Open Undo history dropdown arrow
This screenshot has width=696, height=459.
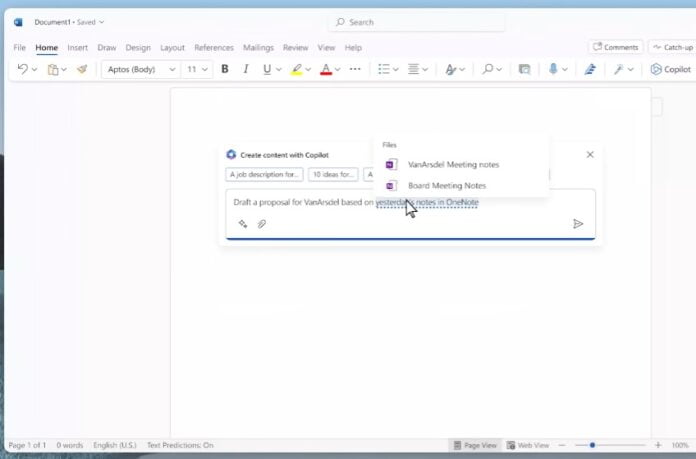35,69
